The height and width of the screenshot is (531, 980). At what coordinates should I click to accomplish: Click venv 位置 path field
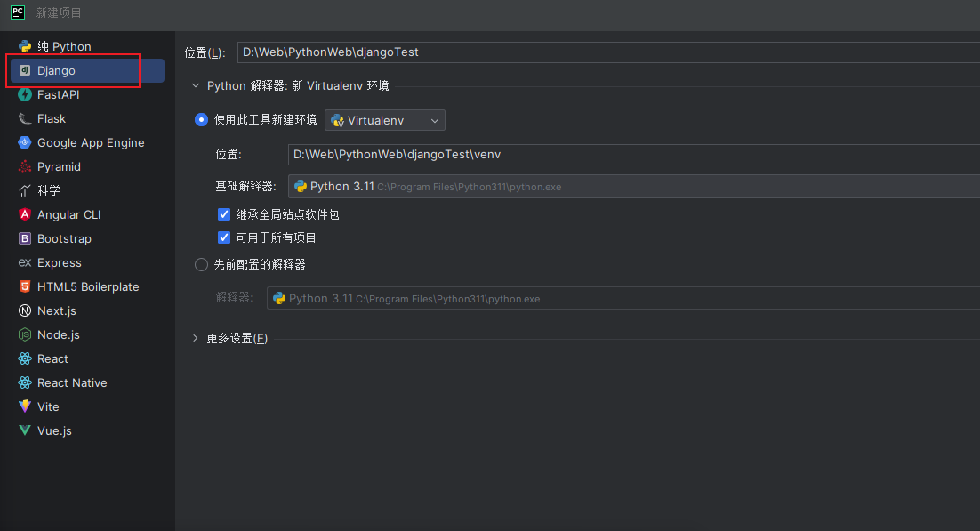[634, 155]
